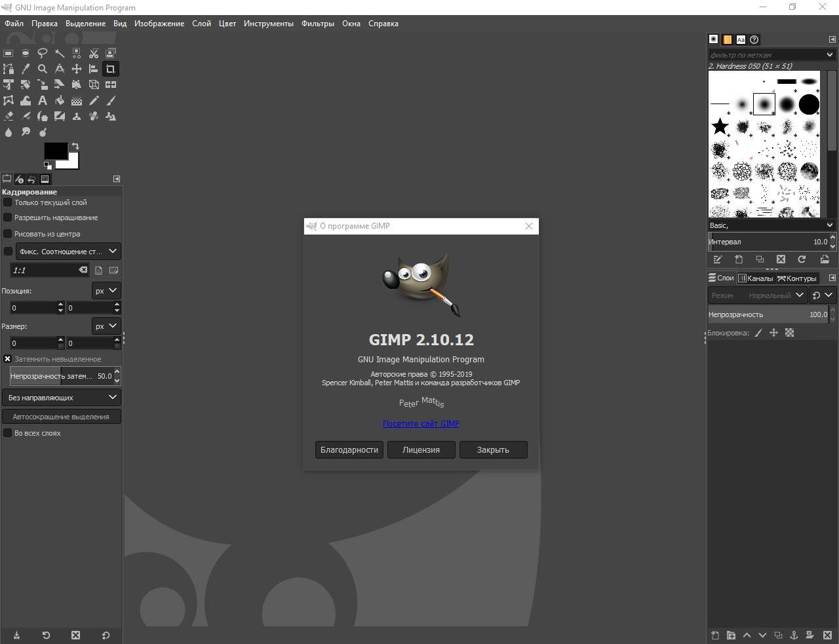Select the Blur/Sharpen droplet tool

(x=9, y=132)
